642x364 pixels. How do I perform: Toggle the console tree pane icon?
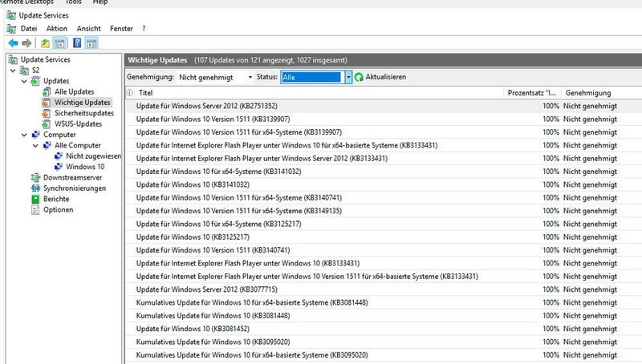(59, 43)
